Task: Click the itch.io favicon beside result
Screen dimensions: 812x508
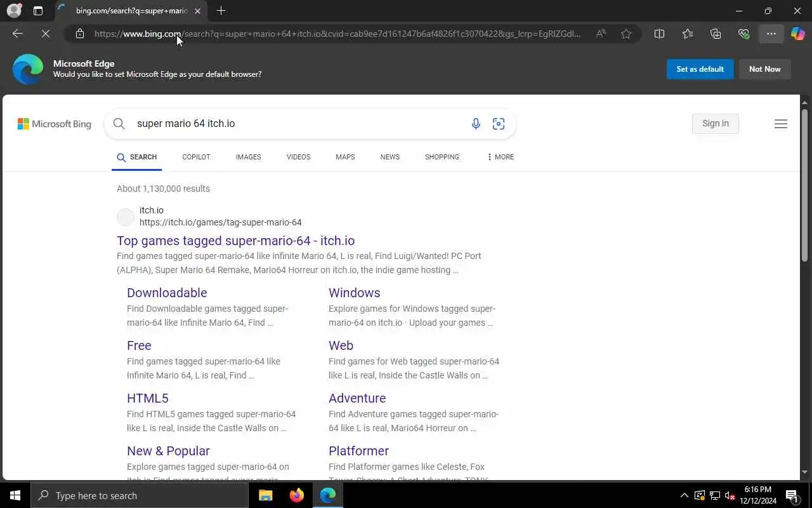Action: [x=126, y=217]
